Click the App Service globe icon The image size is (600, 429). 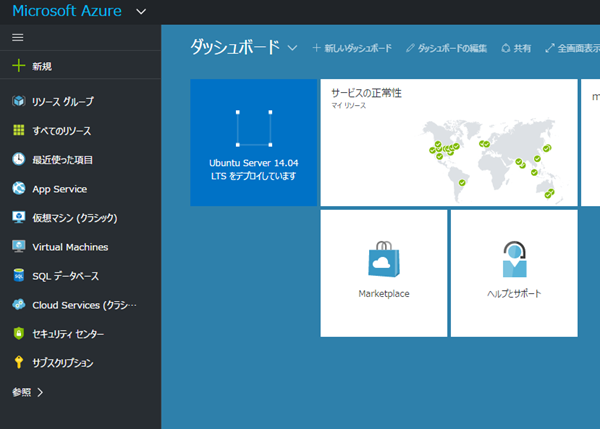pyautogui.click(x=18, y=188)
